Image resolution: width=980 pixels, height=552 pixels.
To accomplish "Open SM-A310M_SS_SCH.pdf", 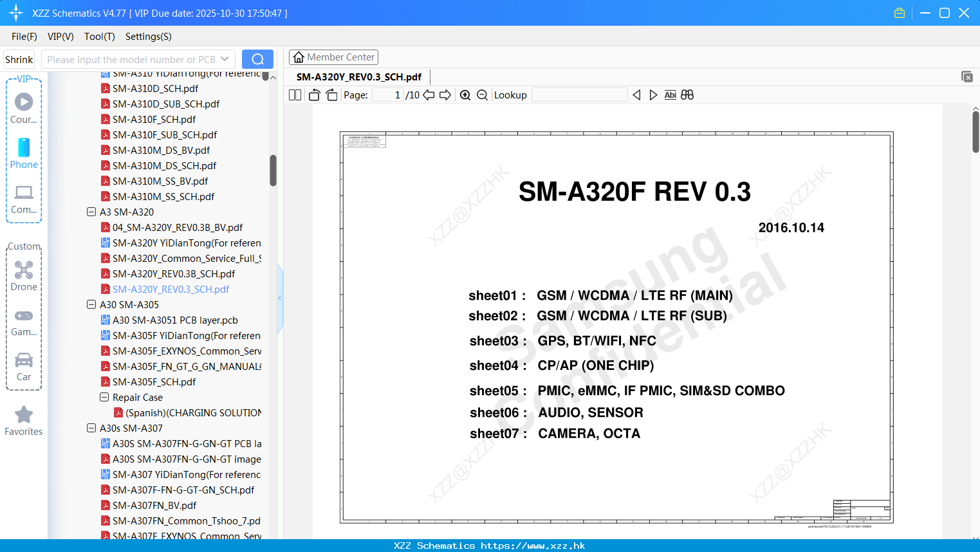I will (x=163, y=196).
